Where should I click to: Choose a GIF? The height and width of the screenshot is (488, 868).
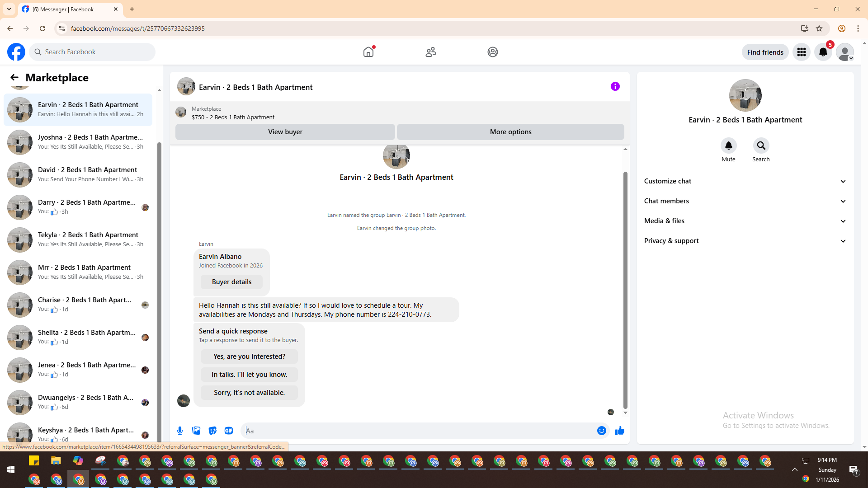pyautogui.click(x=229, y=431)
